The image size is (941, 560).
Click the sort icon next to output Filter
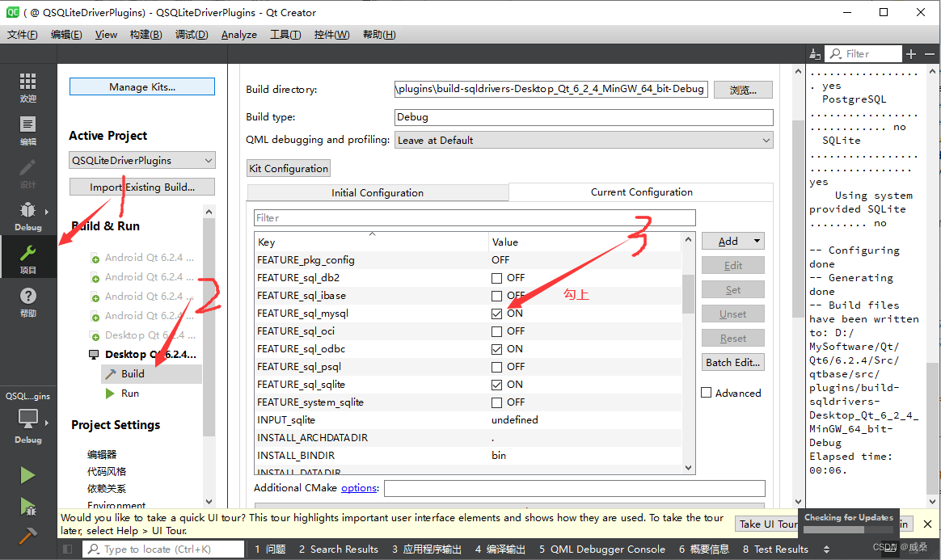point(816,53)
